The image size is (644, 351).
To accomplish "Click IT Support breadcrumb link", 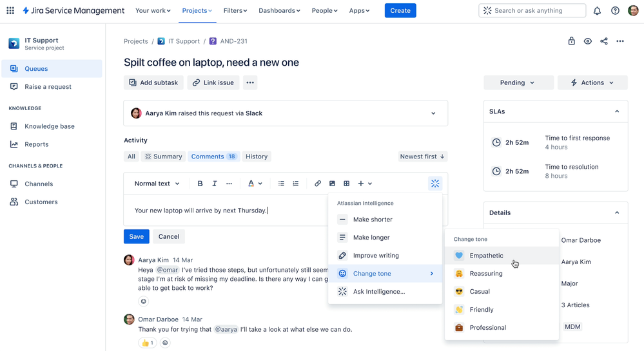I will point(179,41).
